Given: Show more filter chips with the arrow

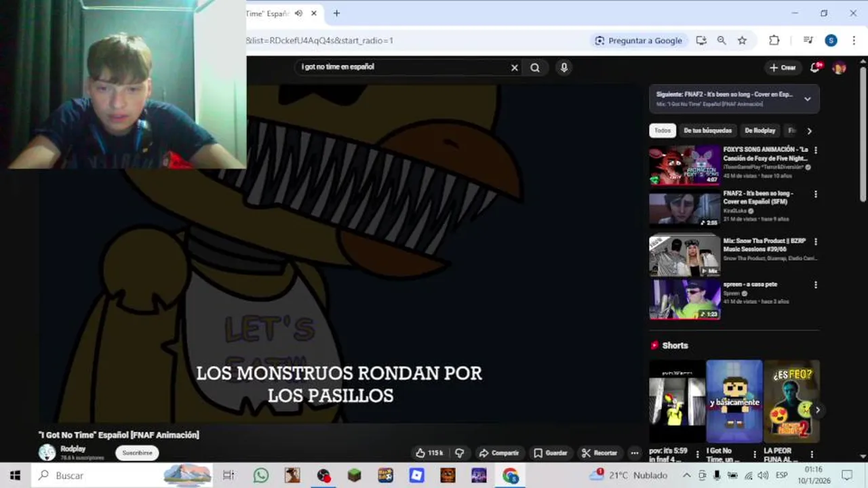Looking at the screenshot, I should click(809, 131).
